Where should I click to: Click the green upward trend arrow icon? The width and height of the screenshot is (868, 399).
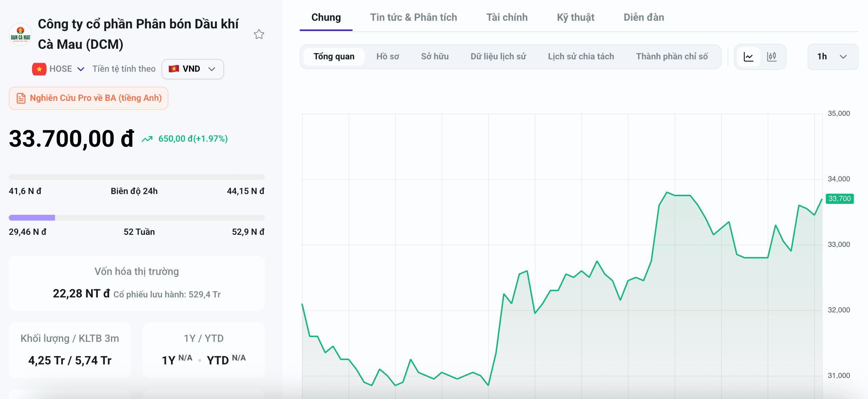coord(147,139)
